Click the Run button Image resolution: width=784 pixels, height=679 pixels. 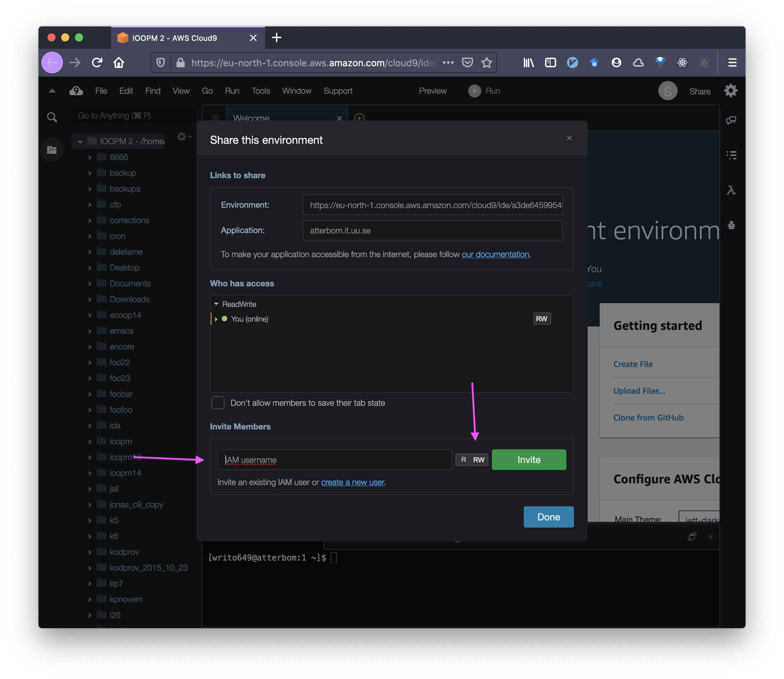485,91
